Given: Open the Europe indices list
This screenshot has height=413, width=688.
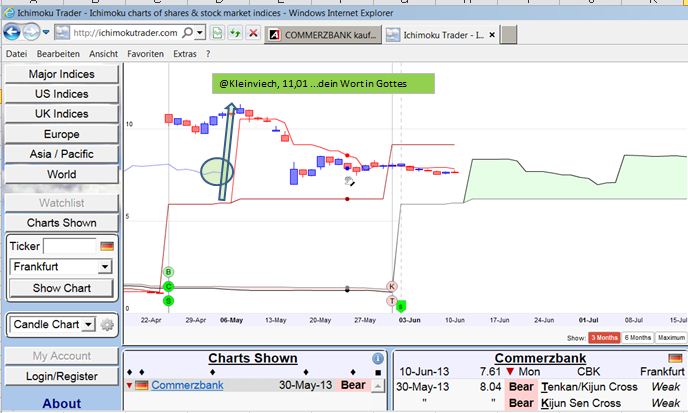Looking at the screenshot, I should coord(61,134).
